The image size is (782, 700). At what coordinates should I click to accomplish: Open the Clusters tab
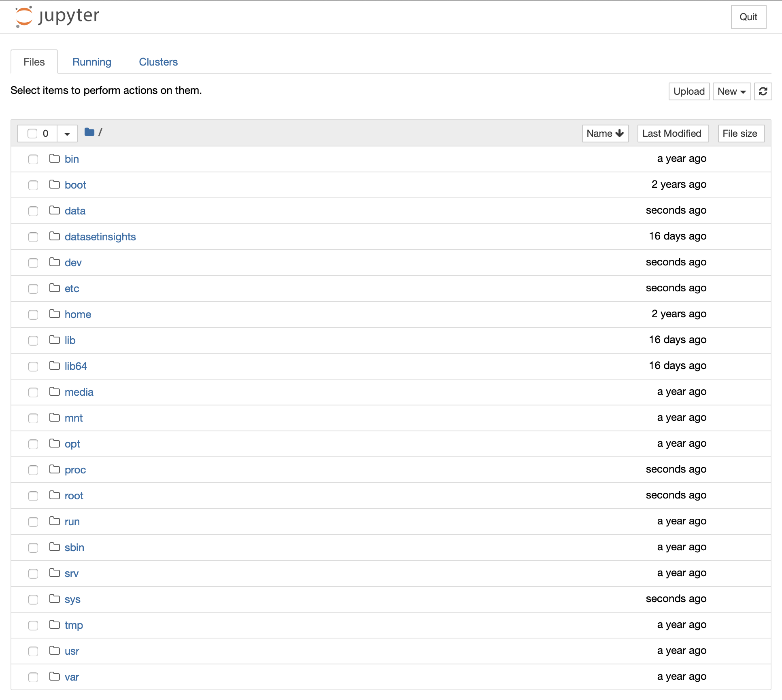tap(158, 62)
